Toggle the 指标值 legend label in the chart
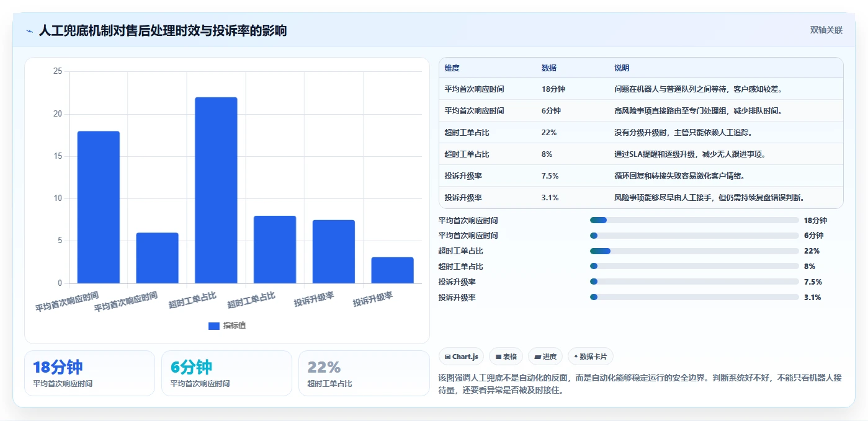Viewport: 868px width, 421px height. tap(235, 326)
